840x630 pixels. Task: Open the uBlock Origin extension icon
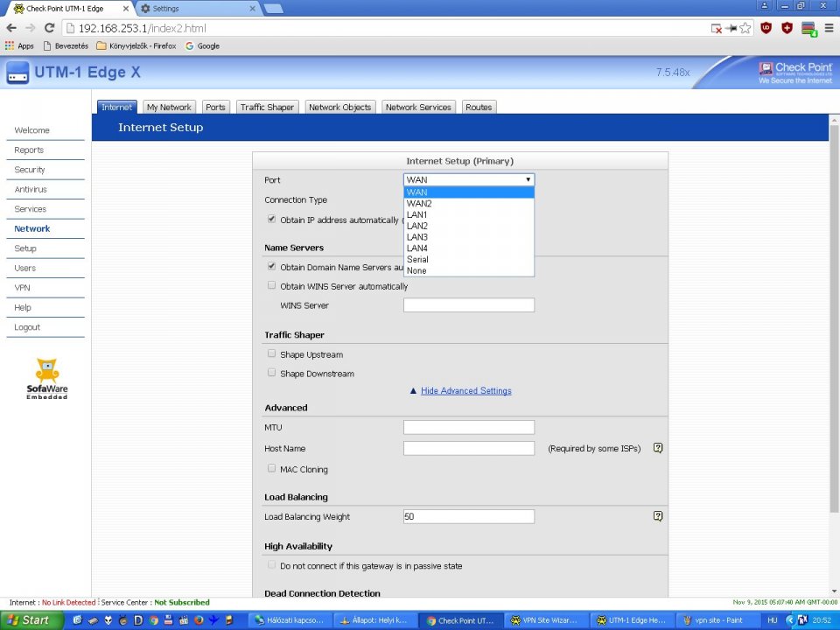[x=766, y=28]
